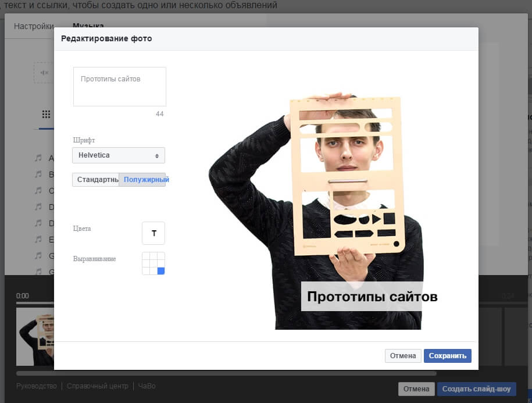532x403 pixels.
Task: Select the music note icon beside track C
Action: (x=38, y=190)
